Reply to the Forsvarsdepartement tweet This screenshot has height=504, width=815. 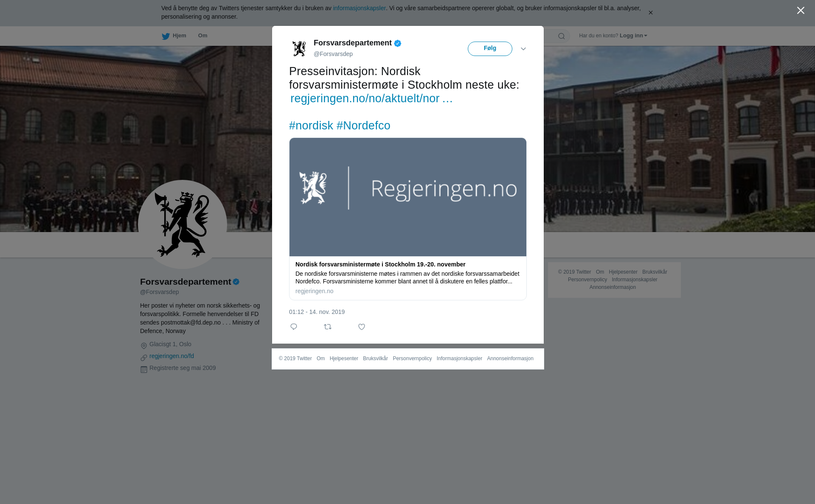294,327
